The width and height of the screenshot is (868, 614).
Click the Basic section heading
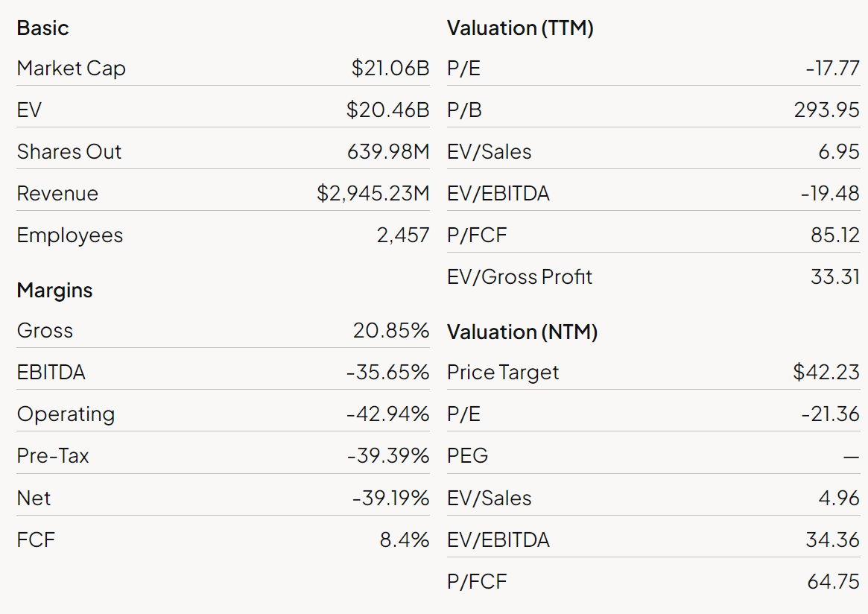click(42, 28)
